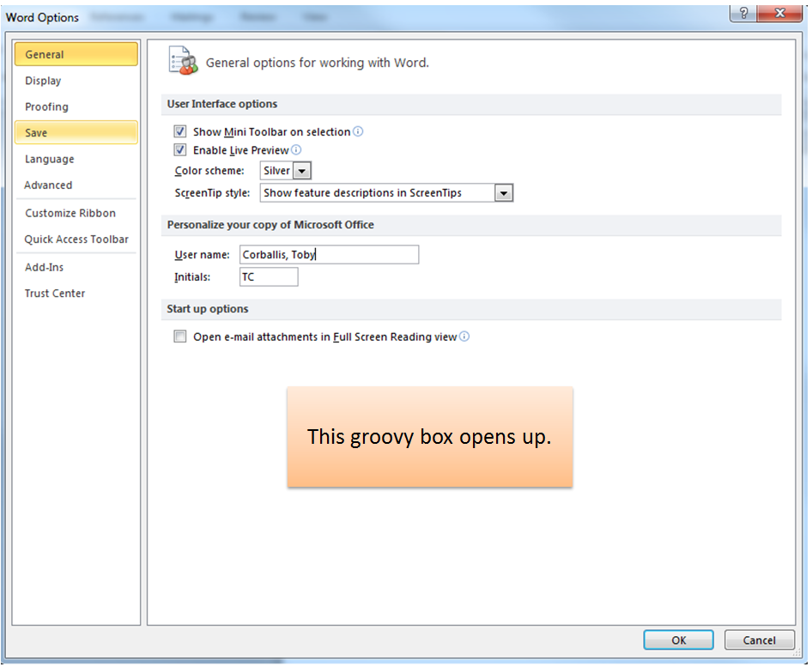Click the 'User Interface options' heading
This screenshot has width=812, height=667.
coord(222,104)
